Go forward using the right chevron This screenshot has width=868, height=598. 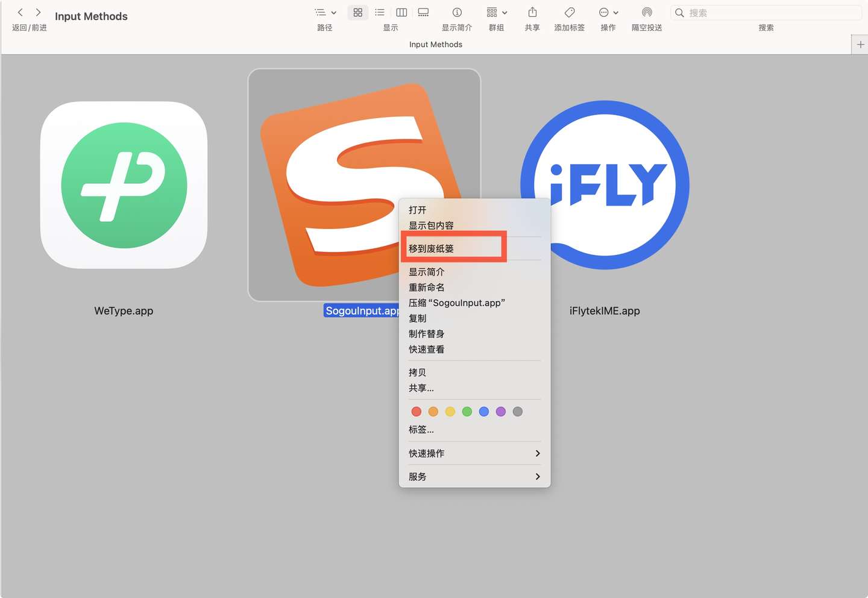tap(38, 12)
